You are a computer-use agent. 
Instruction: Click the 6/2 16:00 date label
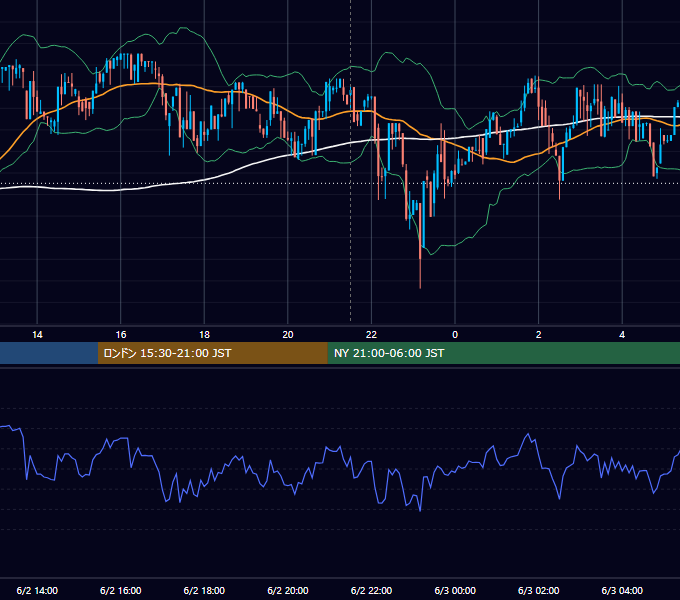point(121,590)
